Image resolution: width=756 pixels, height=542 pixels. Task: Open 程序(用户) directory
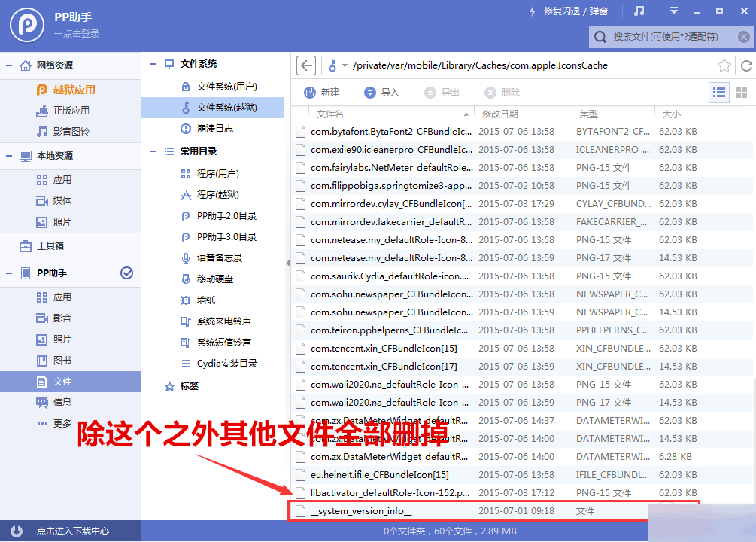210,174
